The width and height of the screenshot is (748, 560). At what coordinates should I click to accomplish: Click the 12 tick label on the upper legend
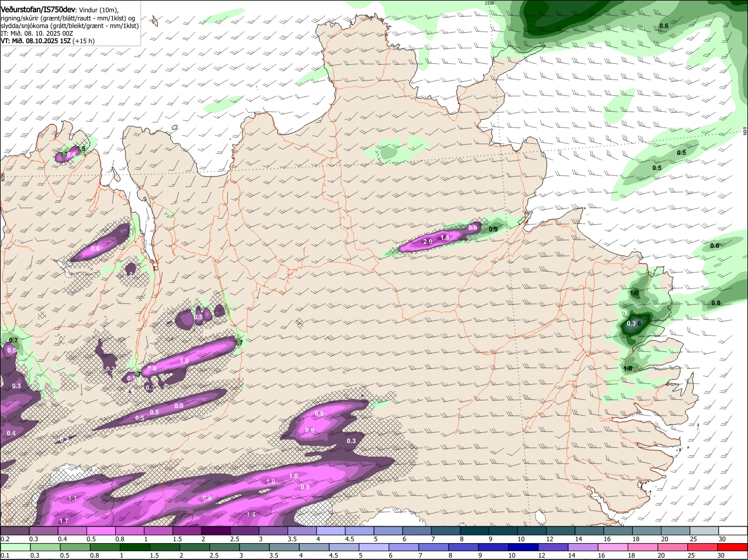tap(549, 539)
